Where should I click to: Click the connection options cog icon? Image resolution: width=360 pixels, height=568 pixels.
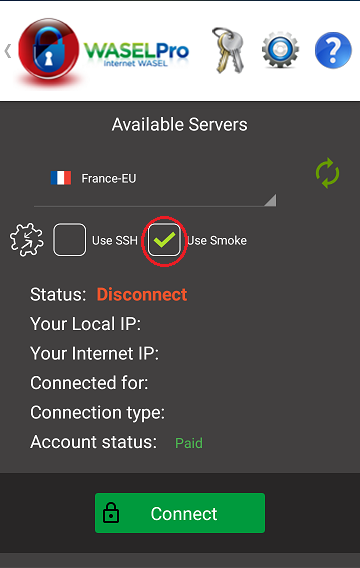click(x=26, y=239)
